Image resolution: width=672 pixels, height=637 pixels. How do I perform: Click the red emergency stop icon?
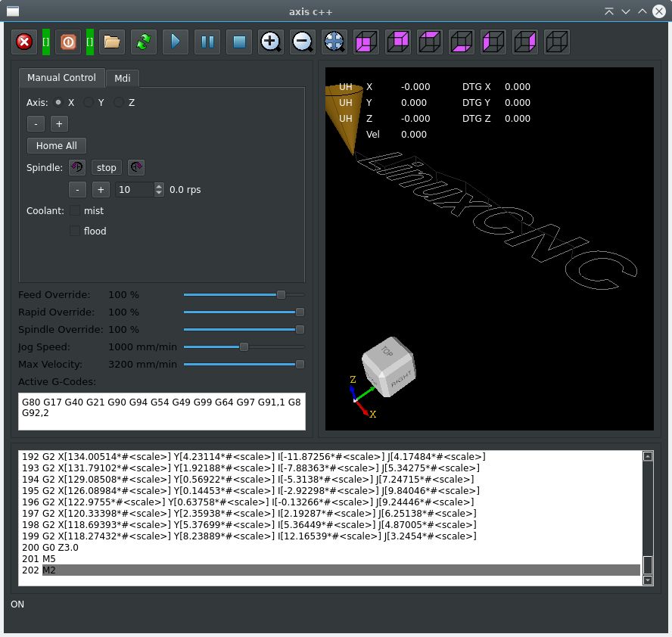[24, 42]
